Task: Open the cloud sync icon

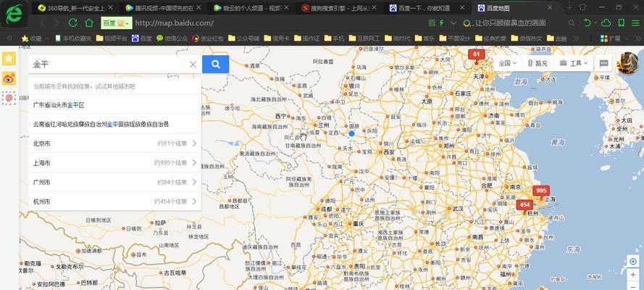Action: (606, 23)
